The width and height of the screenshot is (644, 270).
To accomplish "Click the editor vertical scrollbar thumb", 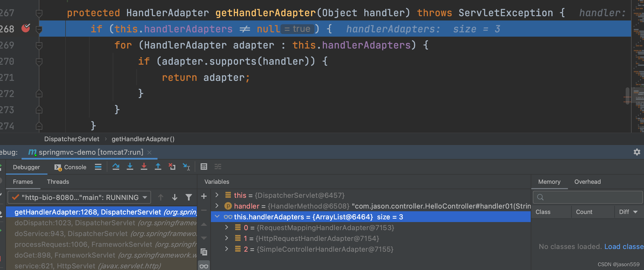I will (628, 96).
